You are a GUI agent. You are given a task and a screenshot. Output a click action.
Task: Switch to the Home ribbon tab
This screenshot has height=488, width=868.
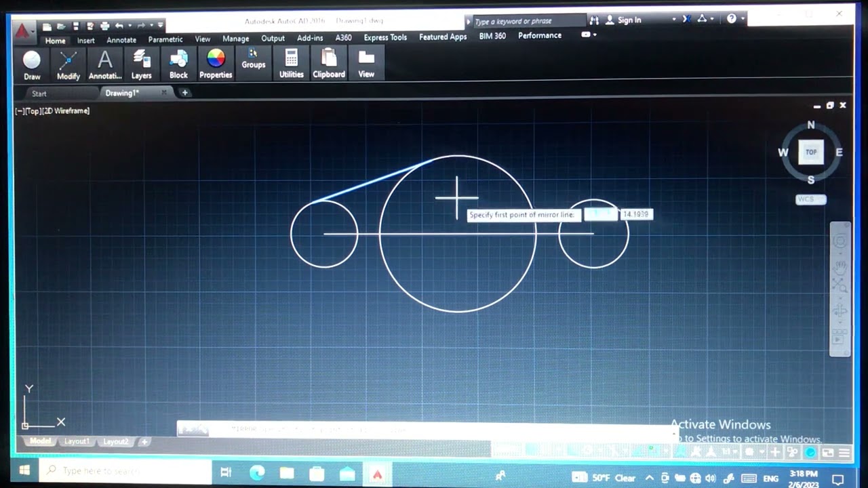click(x=55, y=41)
